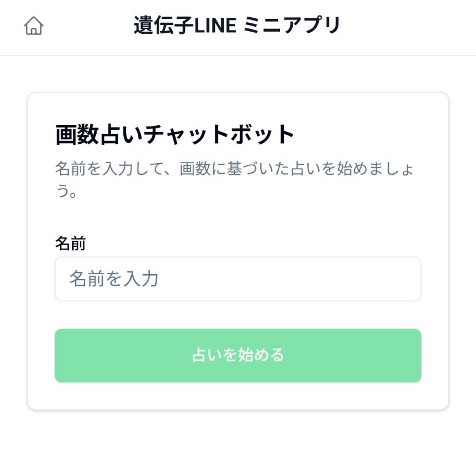Tap the house-shaped icon at top left
The image size is (476, 470).
[x=34, y=26]
